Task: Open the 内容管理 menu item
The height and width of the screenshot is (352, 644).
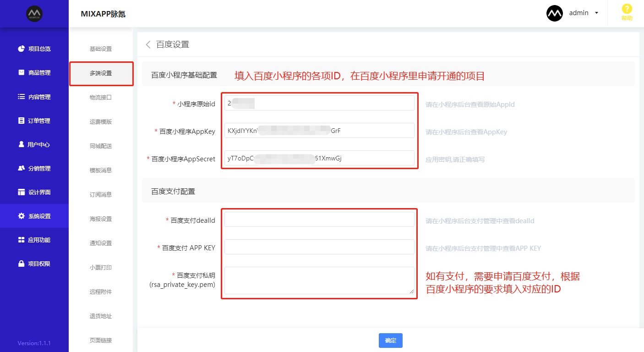Action: tap(34, 97)
